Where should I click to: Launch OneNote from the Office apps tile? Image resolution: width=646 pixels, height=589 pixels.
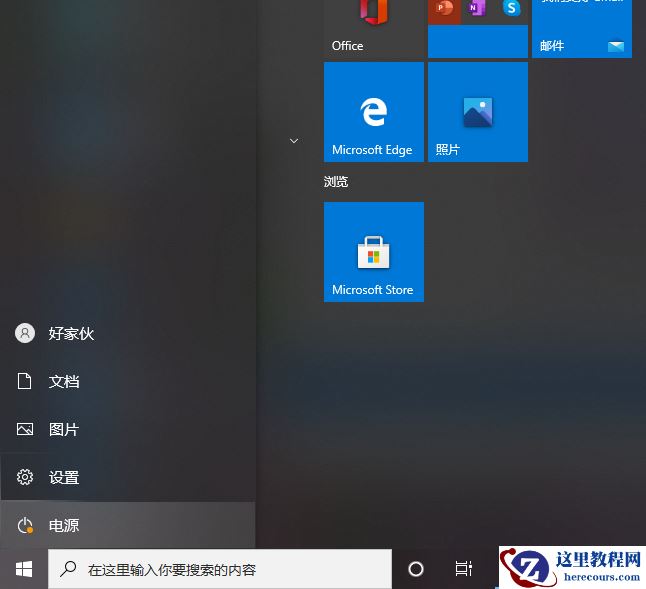pyautogui.click(x=477, y=10)
